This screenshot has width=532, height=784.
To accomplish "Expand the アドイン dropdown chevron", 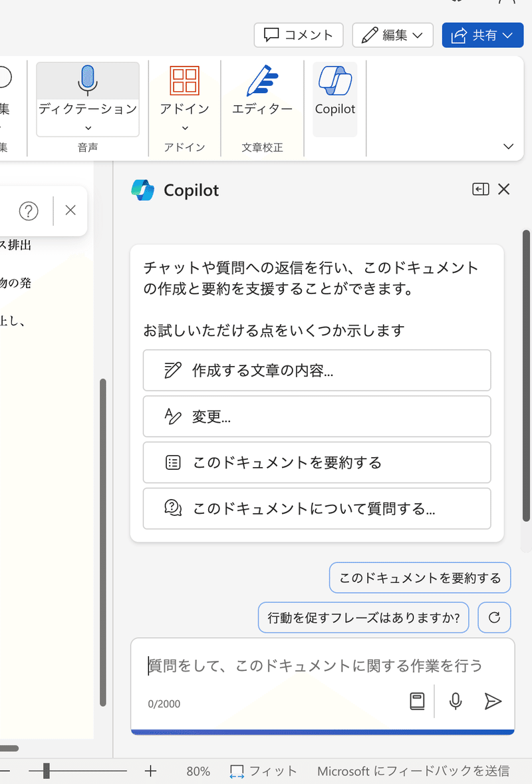I will pos(185,128).
